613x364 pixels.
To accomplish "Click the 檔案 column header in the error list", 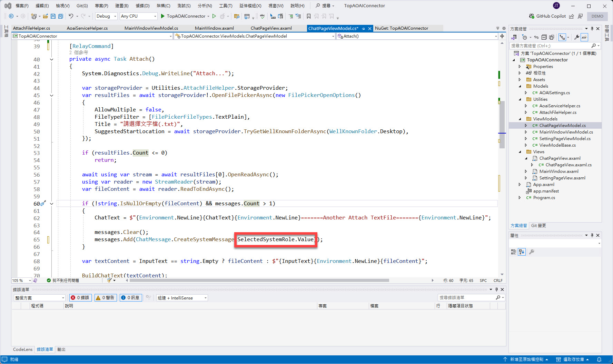I will 402,306.
